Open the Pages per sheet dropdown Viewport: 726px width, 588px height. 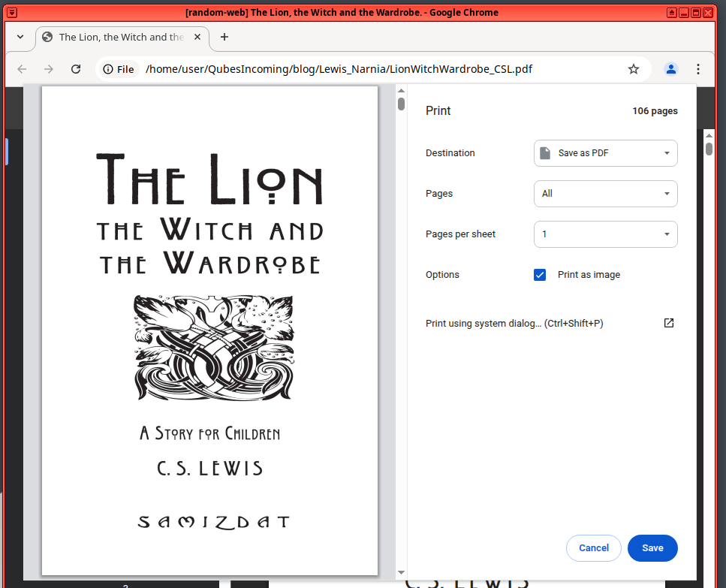point(605,234)
